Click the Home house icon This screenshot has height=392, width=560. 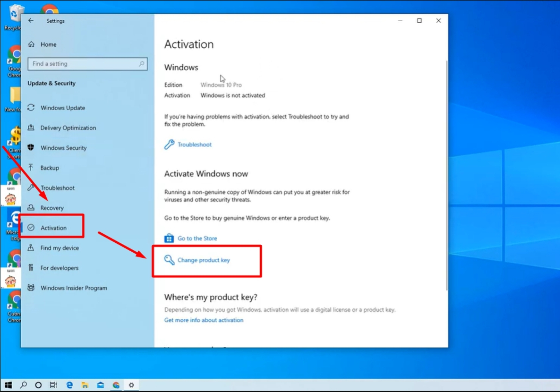click(32, 44)
